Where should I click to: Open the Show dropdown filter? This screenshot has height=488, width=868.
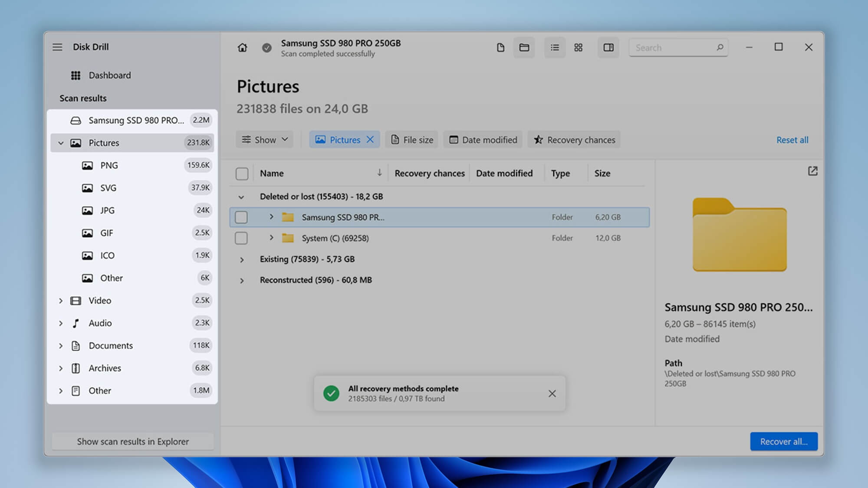(265, 140)
